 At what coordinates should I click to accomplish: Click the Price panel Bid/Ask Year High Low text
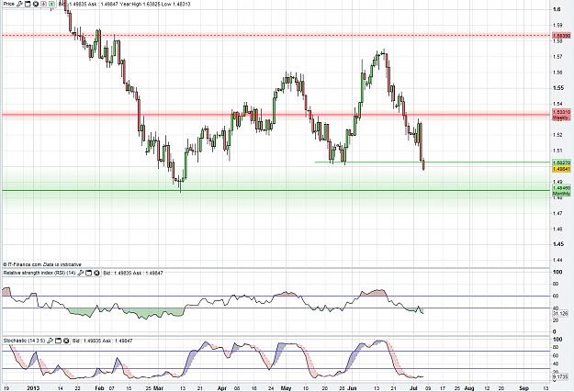pyautogui.click(x=125, y=4)
